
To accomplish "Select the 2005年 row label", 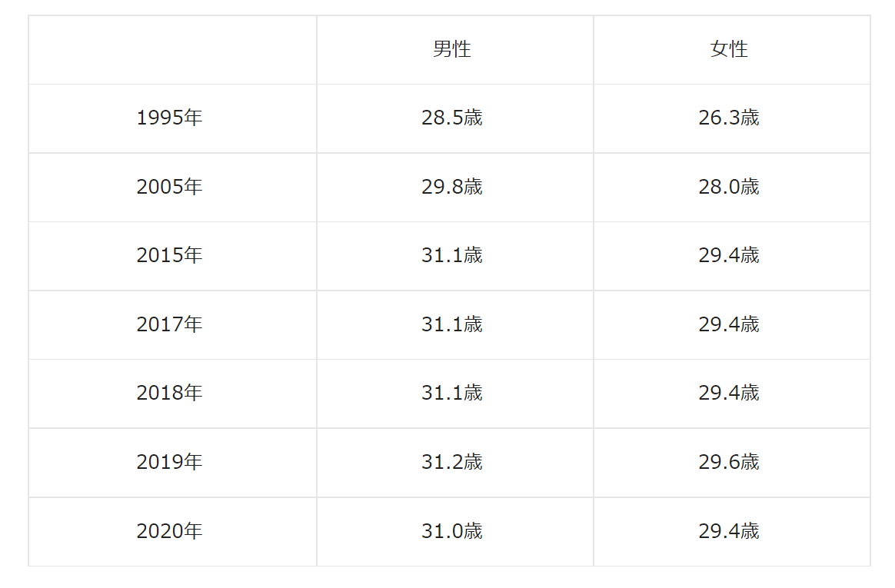I will tap(169, 187).
